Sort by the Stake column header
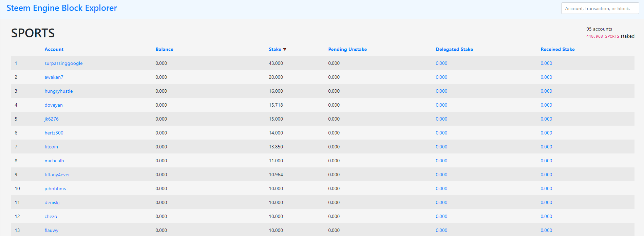This screenshot has width=644, height=236. coord(275,49)
